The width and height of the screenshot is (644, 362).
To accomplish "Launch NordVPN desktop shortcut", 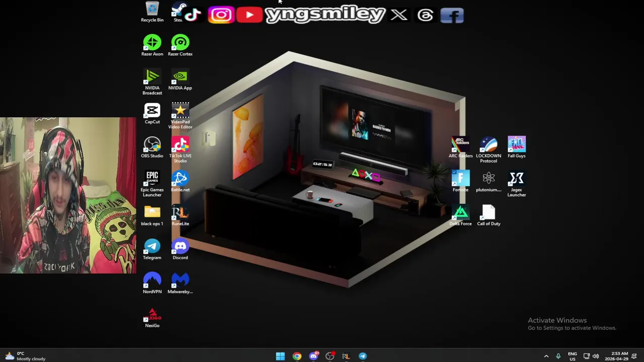I will 152,283.
